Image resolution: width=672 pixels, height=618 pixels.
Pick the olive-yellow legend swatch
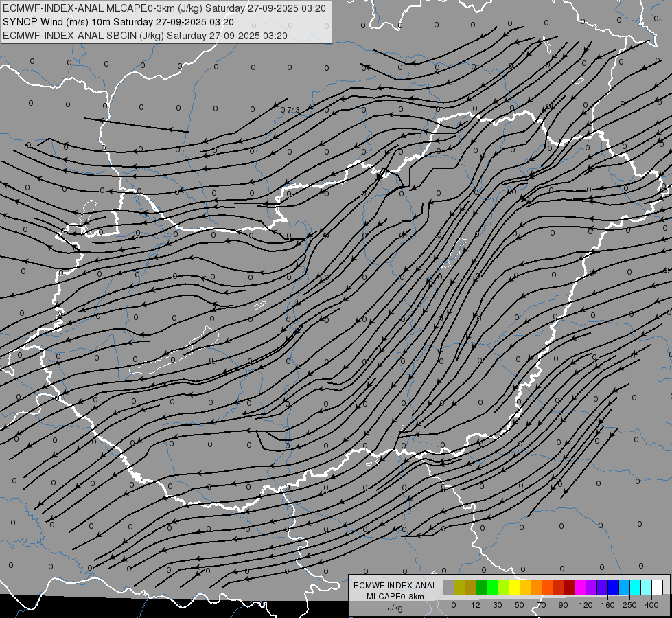pos(459,588)
